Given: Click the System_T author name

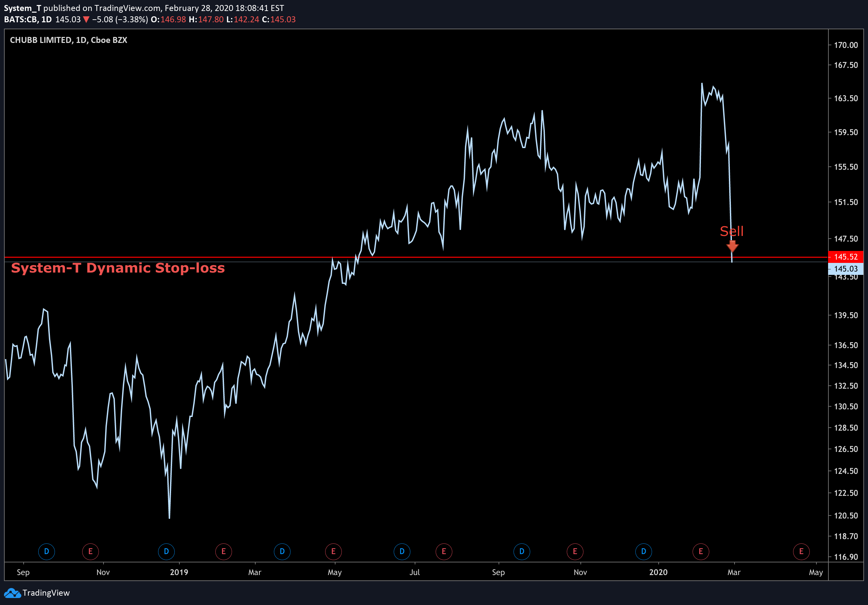Looking at the screenshot, I should (x=22, y=8).
